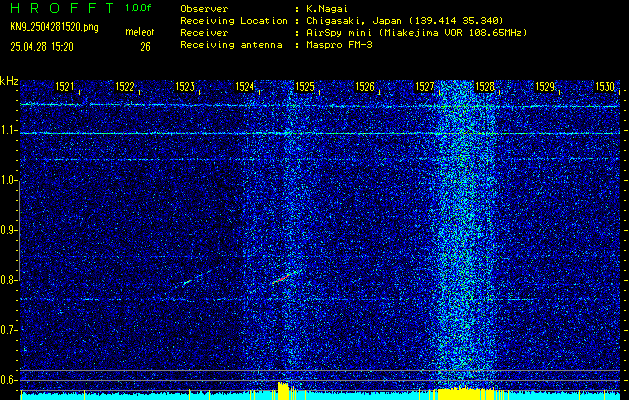
Task: Click the 1528 time marker
Action: (x=485, y=87)
